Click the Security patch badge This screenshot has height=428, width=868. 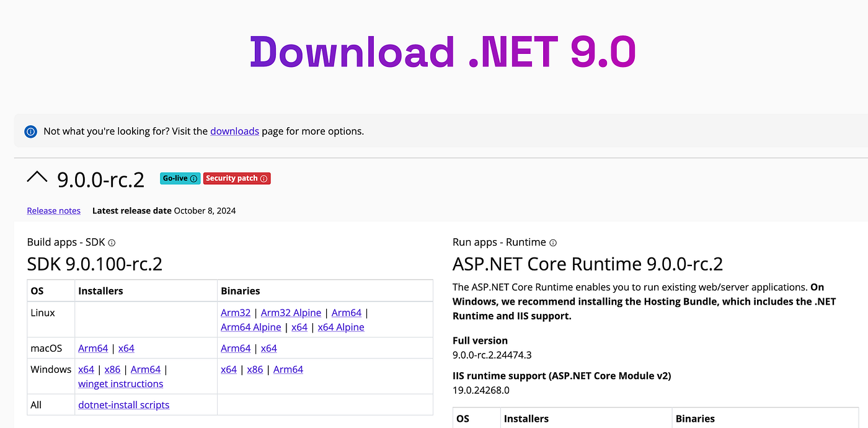237,179
